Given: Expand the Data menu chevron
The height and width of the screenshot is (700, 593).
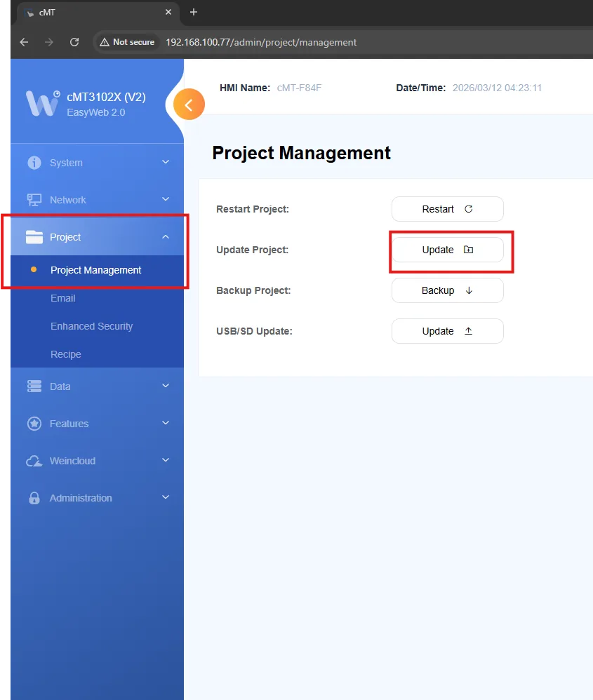Looking at the screenshot, I should [x=166, y=385].
